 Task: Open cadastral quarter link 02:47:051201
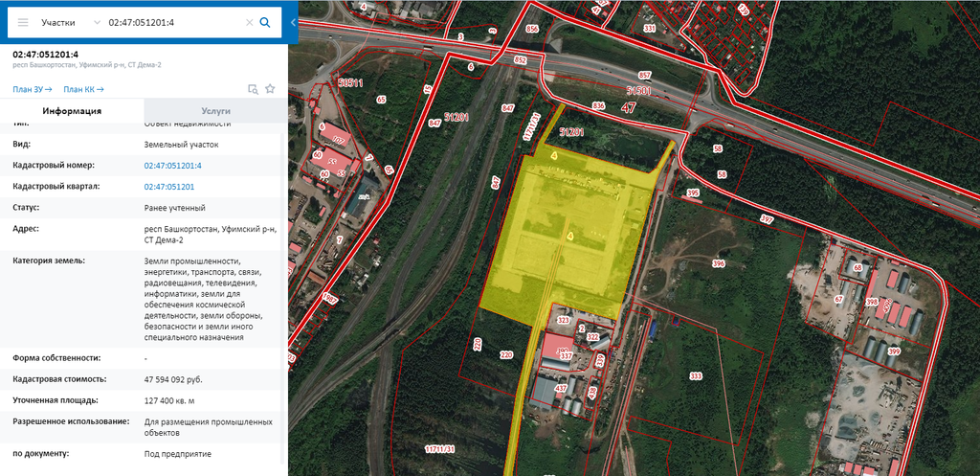point(169,187)
